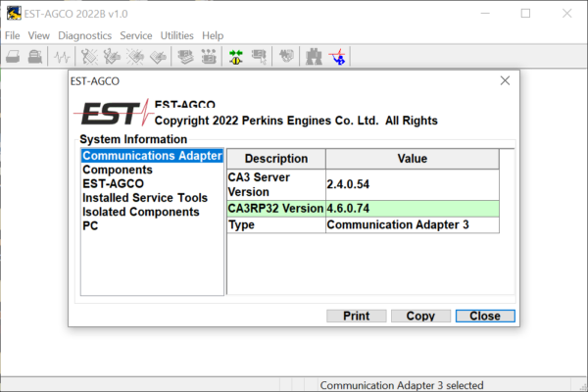Screen dimensions: 588x392
Task: Open the Service menu
Action: [x=136, y=35]
